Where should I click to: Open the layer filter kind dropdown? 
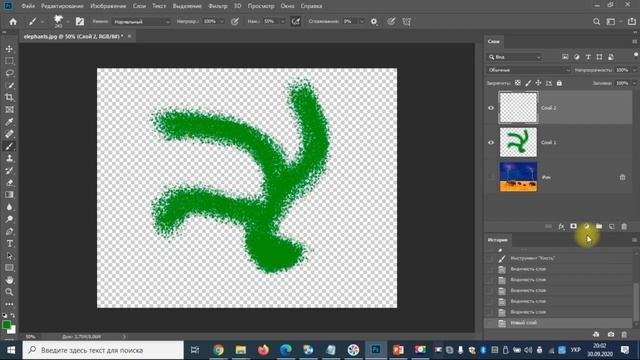(x=515, y=57)
